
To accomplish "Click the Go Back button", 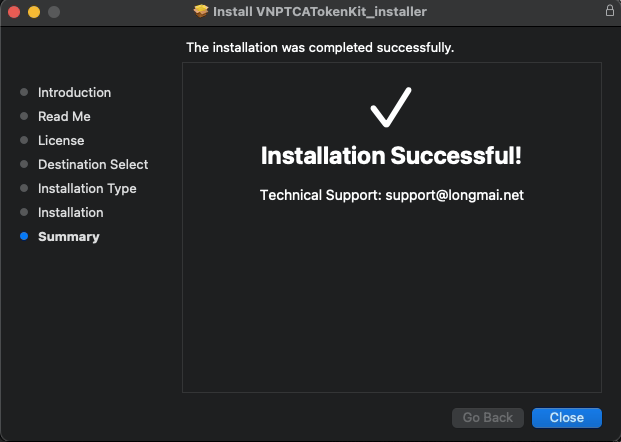I will pos(488,418).
